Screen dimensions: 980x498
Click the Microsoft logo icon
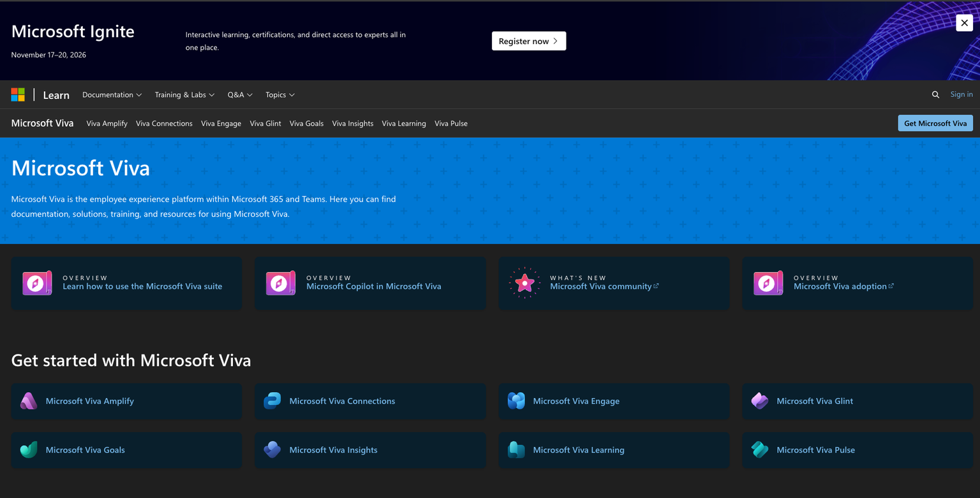click(18, 94)
